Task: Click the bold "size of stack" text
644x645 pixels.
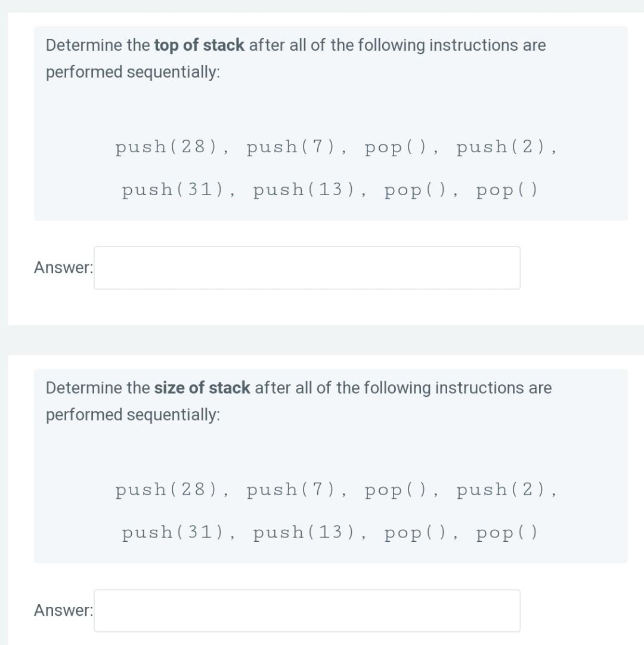Action: click(x=202, y=388)
